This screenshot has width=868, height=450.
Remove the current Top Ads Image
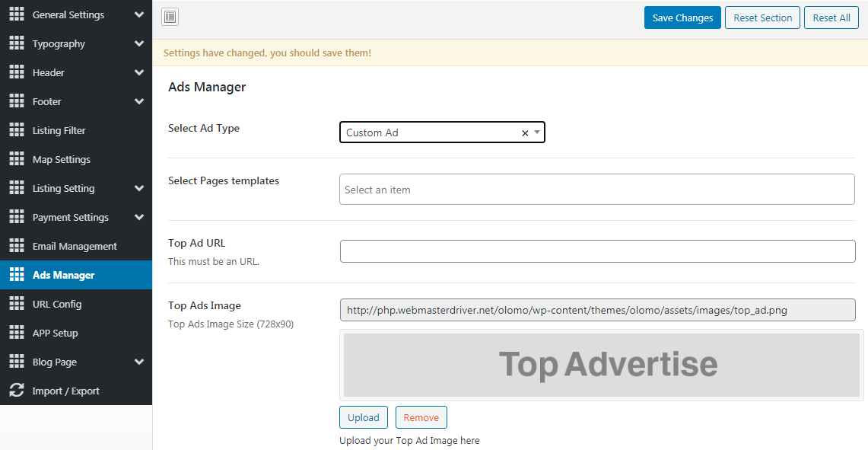(x=421, y=417)
